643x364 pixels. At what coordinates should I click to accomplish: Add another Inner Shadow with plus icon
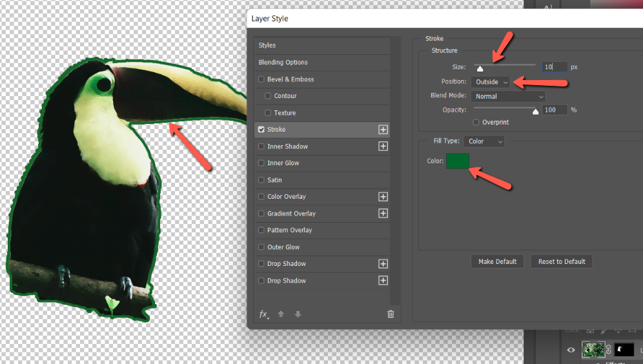click(x=383, y=147)
